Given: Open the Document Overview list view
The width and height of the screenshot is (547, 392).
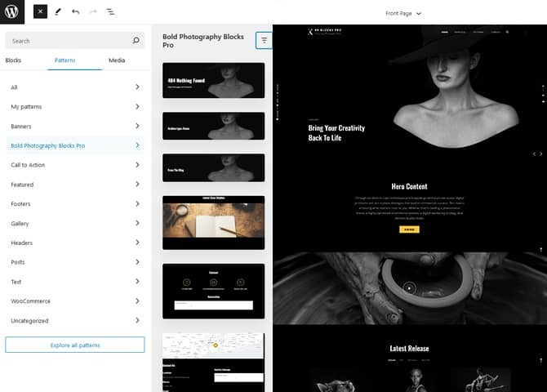Looking at the screenshot, I should tap(110, 13).
